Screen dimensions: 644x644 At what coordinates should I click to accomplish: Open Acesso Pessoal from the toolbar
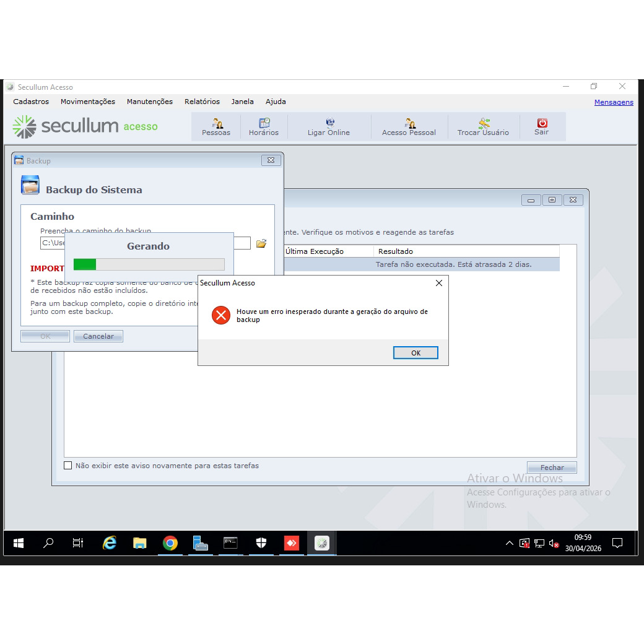click(x=409, y=127)
